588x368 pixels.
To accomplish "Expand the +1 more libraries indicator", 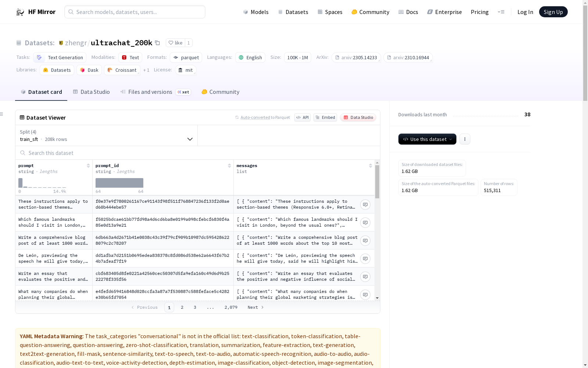I will [x=146, y=70].
